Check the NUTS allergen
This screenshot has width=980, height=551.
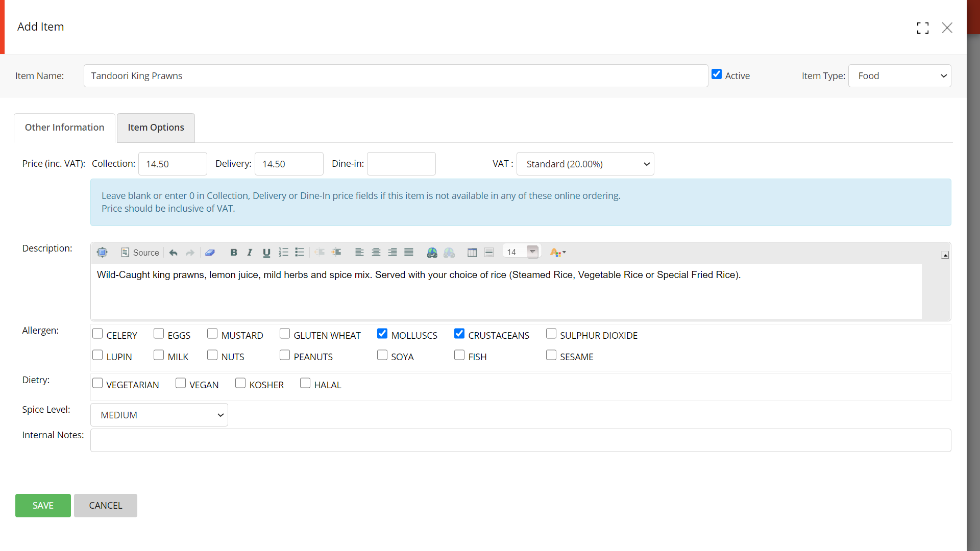(212, 355)
